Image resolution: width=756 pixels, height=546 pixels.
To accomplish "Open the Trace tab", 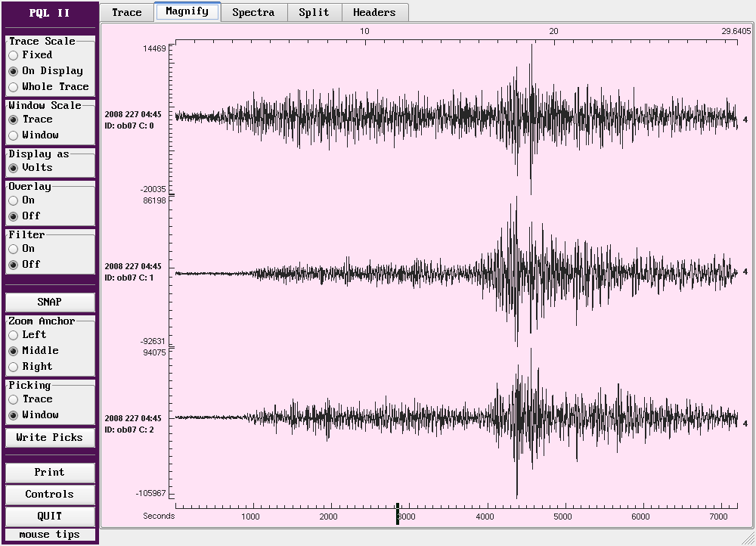I will click(126, 12).
